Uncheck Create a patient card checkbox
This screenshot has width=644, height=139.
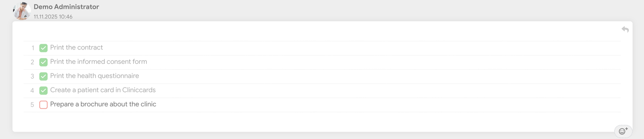coord(43,91)
